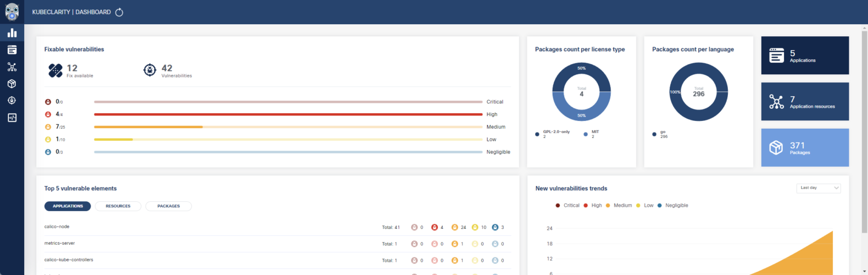The width and height of the screenshot is (868, 275).
Task: Click the 371 Packages summary tile
Action: pos(804,148)
